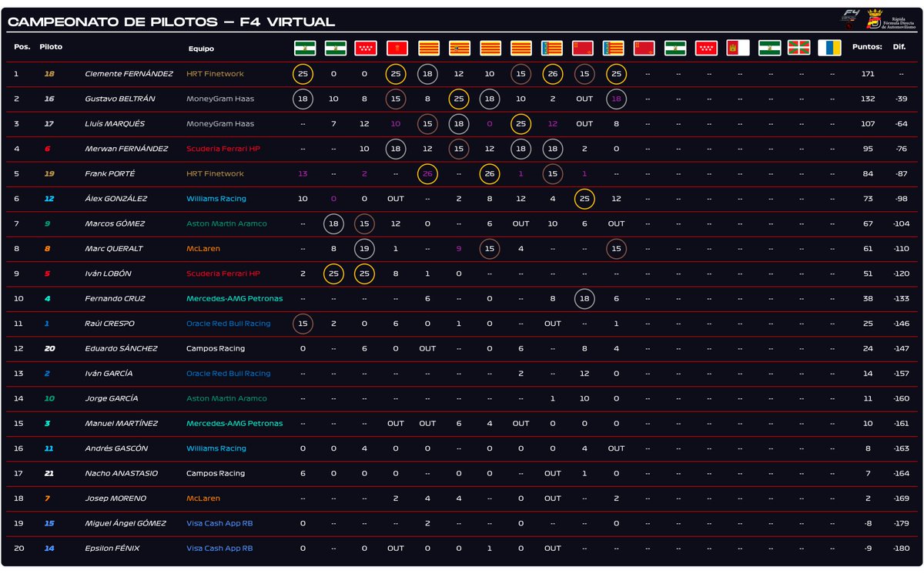Select driver Manuel MARTÍNEZ
Viewport: 924px width, 574px height.
click(121, 424)
